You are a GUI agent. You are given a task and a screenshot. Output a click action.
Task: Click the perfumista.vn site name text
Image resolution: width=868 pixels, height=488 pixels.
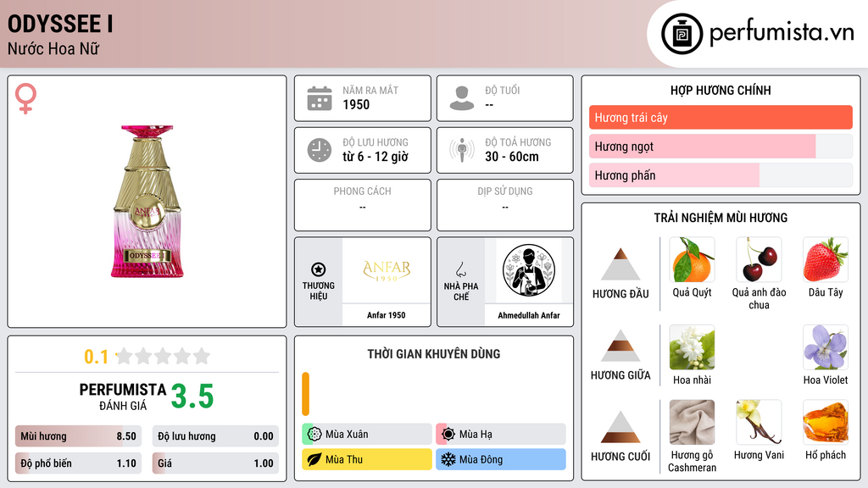pos(782,33)
